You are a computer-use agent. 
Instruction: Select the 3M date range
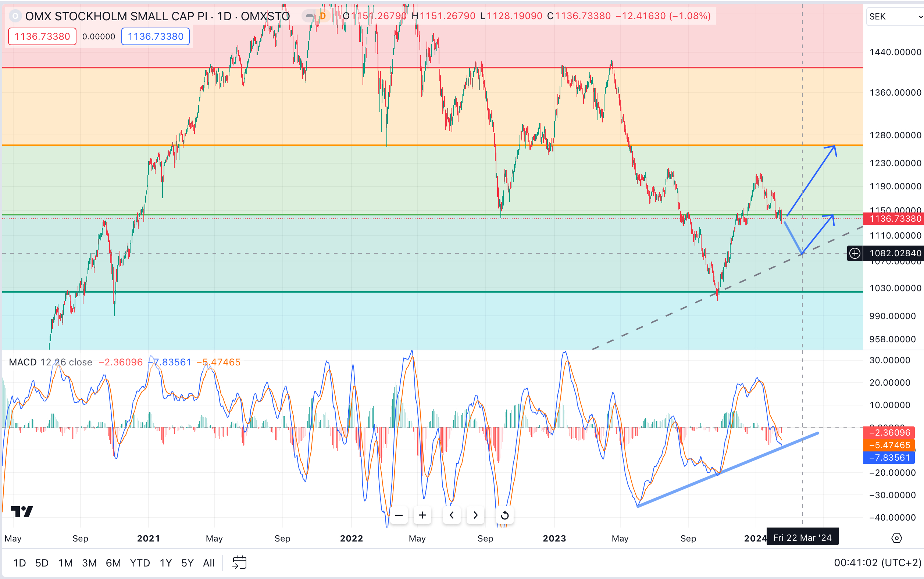(89, 563)
